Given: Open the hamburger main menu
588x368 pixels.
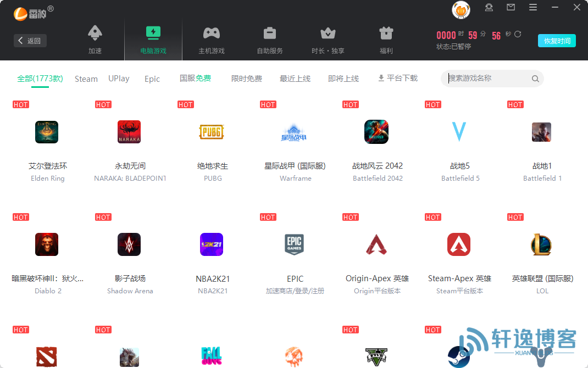Looking at the screenshot, I should pos(533,7).
